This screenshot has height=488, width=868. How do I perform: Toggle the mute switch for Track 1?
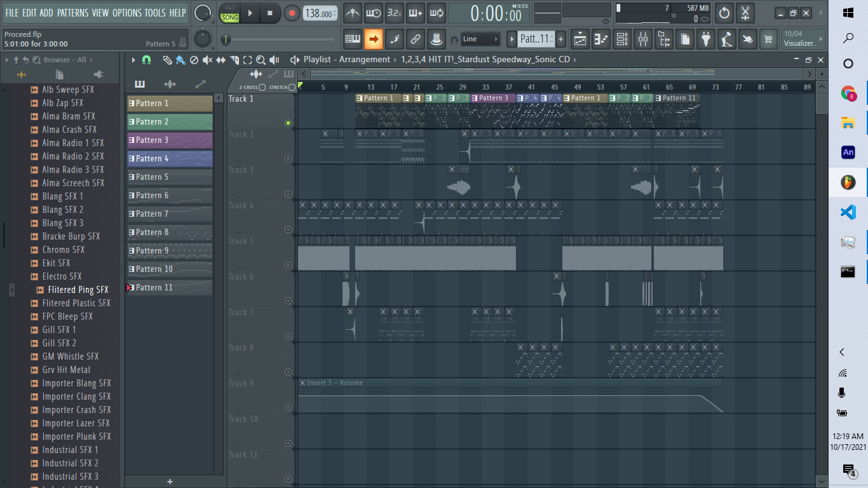click(x=288, y=123)
